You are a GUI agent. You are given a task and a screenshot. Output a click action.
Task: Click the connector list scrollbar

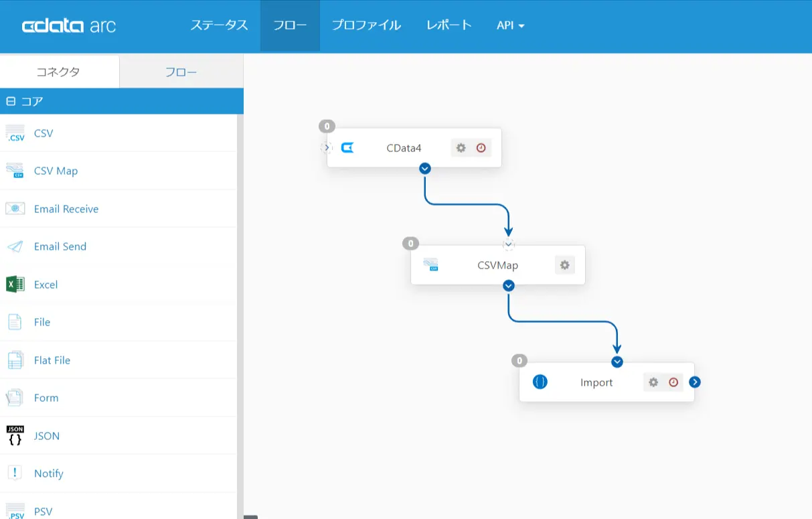coord(240,316)
